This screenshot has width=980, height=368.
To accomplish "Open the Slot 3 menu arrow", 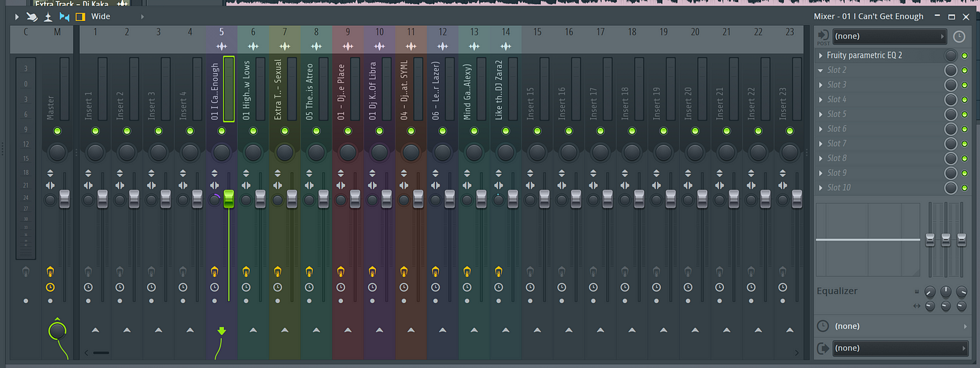I will click(821, 85).
